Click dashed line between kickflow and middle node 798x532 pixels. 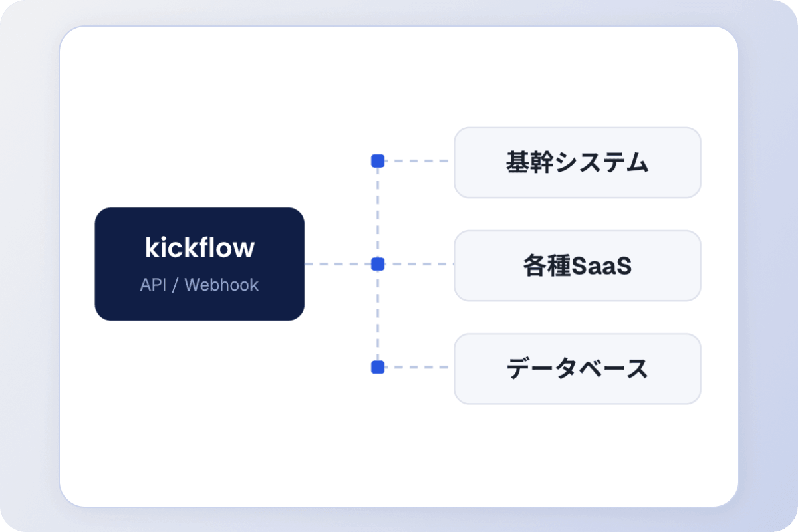(x=338, y=264)
